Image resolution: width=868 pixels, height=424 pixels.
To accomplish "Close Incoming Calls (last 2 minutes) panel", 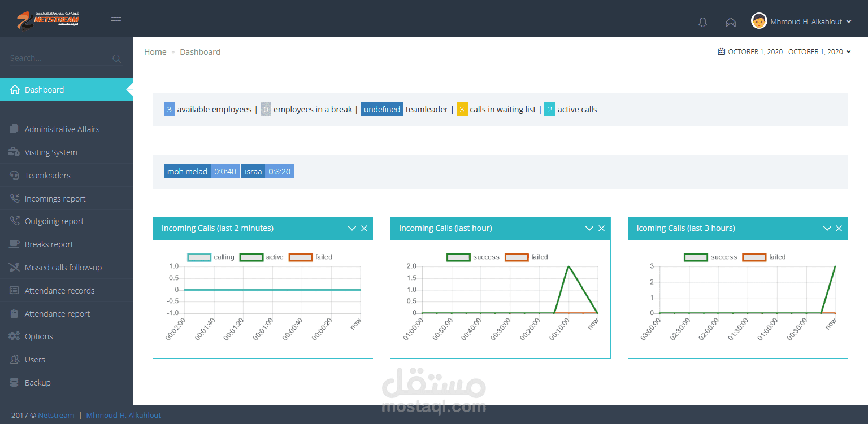I will tap(364, 228).
